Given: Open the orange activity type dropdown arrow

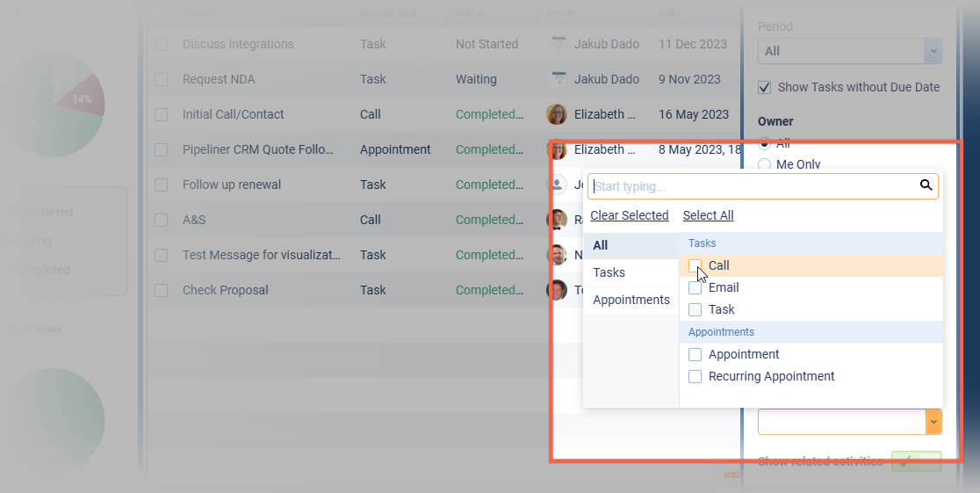Looking at the screenshot, I should (933, 423).
